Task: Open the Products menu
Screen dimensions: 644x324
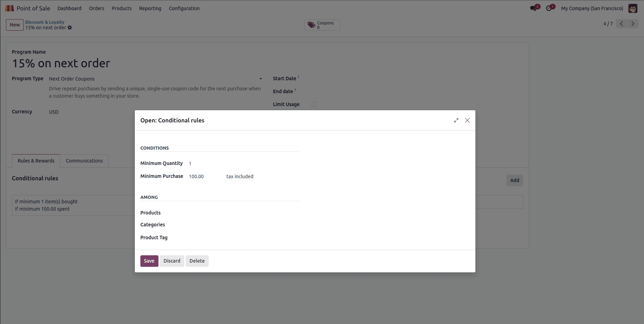Action: (x=122, y=8)
